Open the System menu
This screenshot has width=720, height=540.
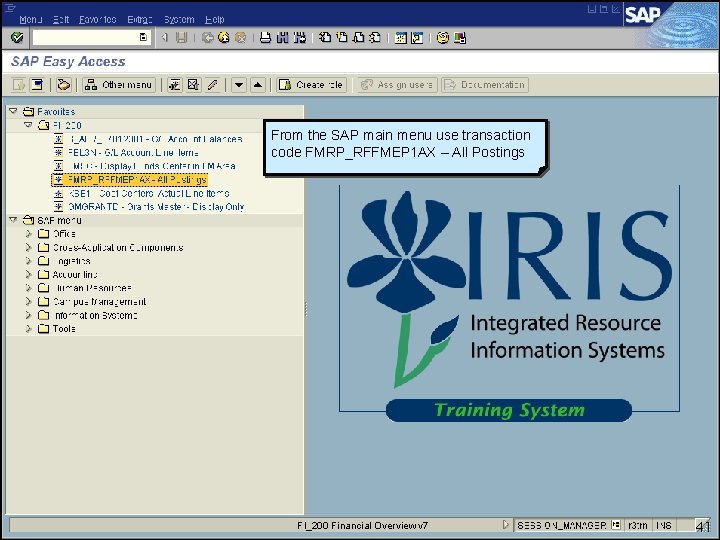click(x=179, y=19)
